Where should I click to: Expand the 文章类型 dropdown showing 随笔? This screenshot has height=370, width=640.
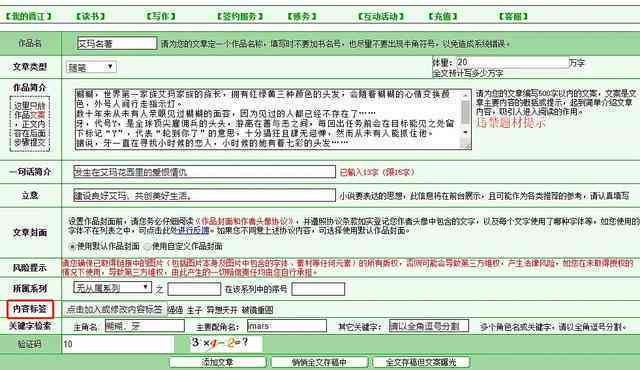91,67
